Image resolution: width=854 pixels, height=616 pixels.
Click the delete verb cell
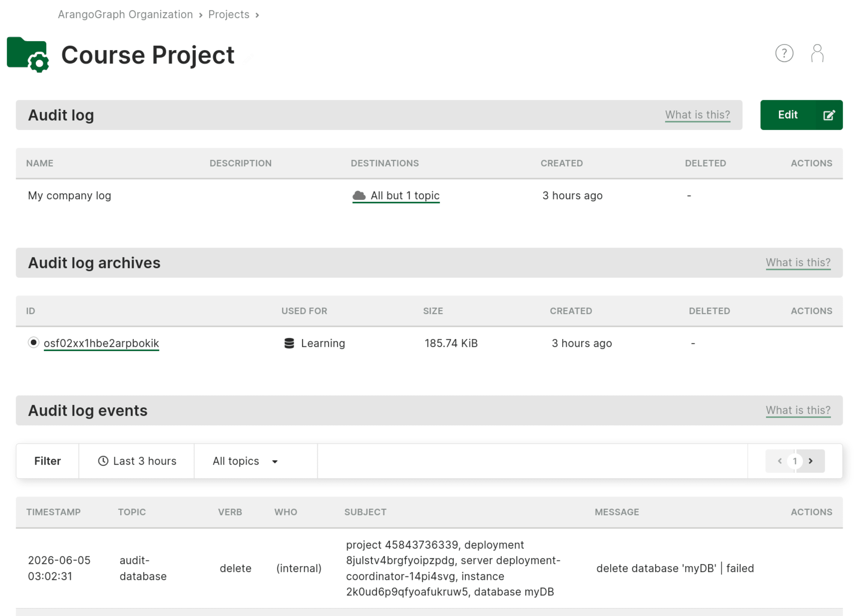pos(235,568)
